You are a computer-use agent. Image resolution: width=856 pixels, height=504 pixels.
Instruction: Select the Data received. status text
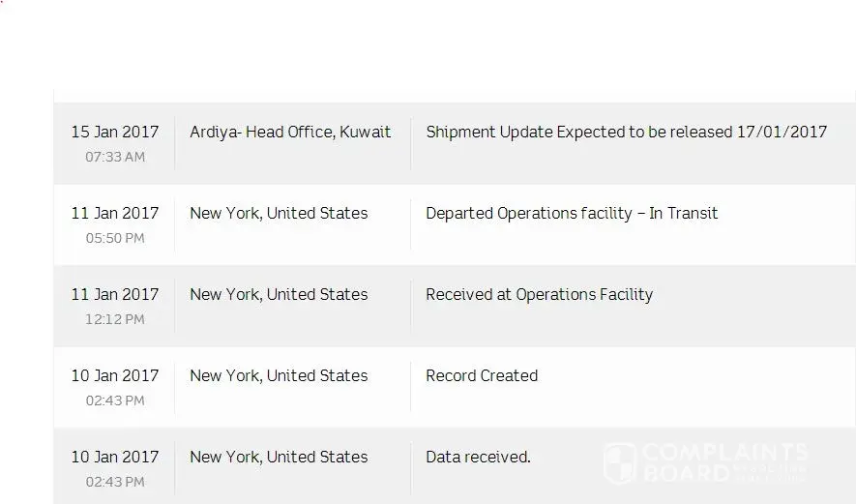(478, 457)
